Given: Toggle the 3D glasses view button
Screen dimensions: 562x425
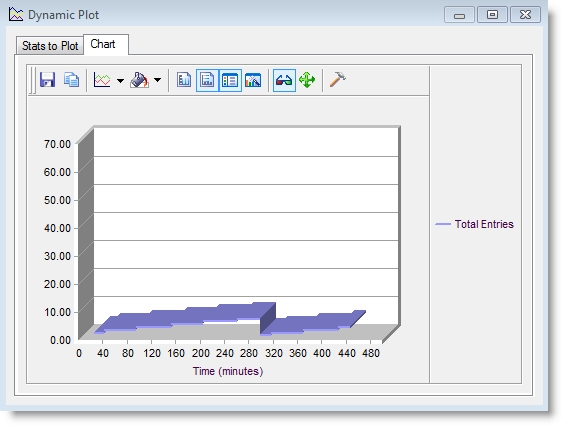Looking at the screenshot, I should pyautogui.click(x=284, y=80).
